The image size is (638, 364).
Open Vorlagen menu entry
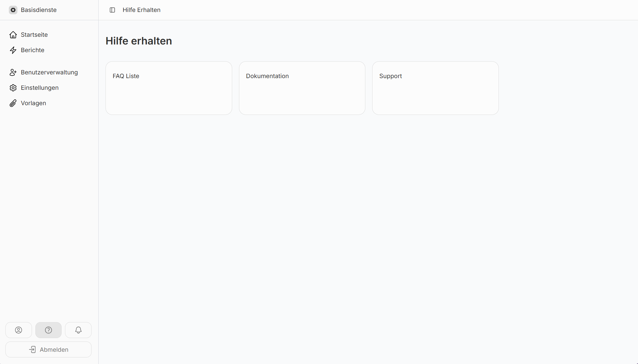33,103
